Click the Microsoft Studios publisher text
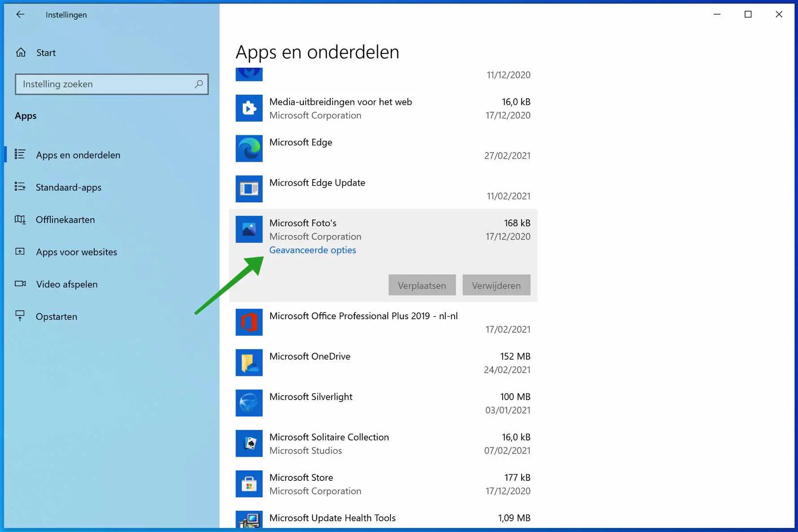This screenshot has height=532, width=798. coord(306,451)
